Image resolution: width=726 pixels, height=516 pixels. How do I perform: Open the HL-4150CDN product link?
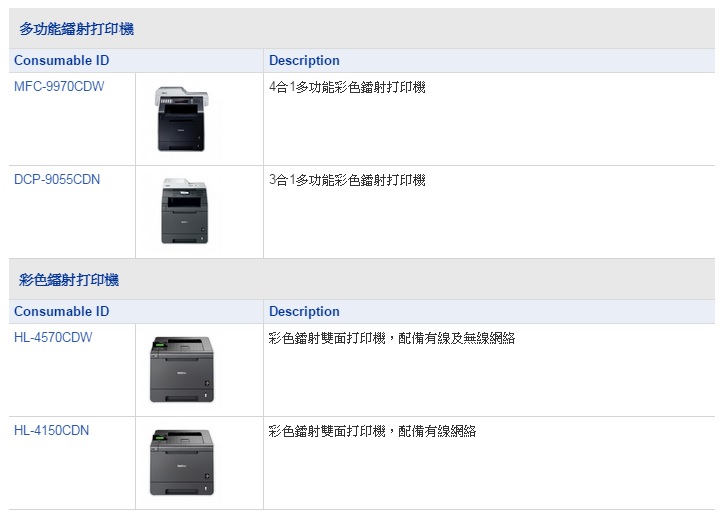pyautogui.click(x=51, y=431)
